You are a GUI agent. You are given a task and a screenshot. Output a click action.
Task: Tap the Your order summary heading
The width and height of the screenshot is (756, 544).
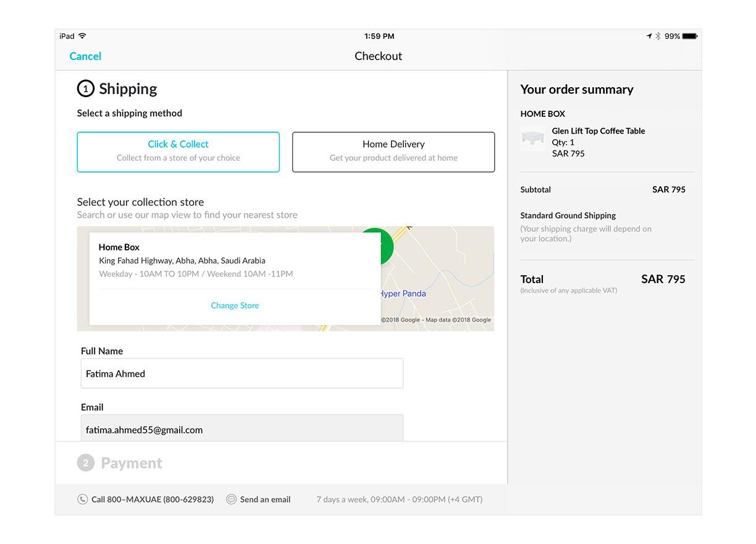(577, 90)
